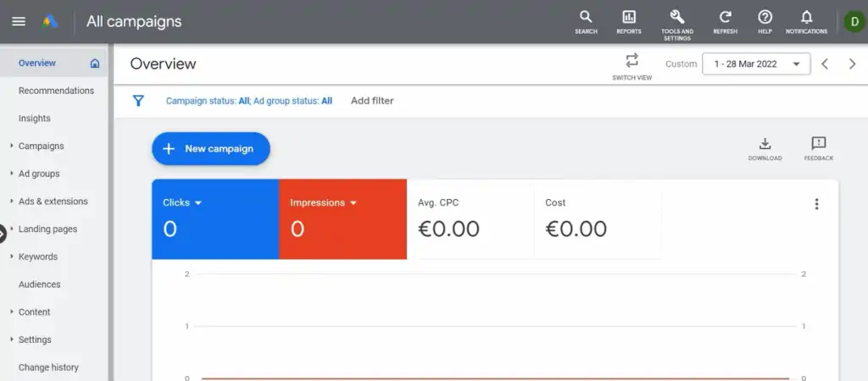View Notifications bell

[807, 22]
